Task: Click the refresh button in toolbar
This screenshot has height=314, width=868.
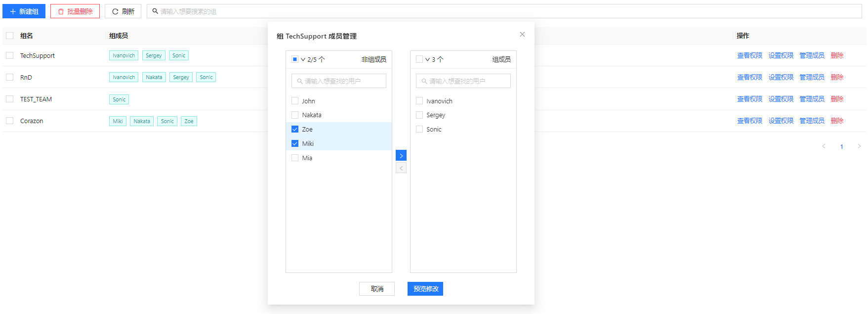Action: pyautogui.click(x=123, y=11)
